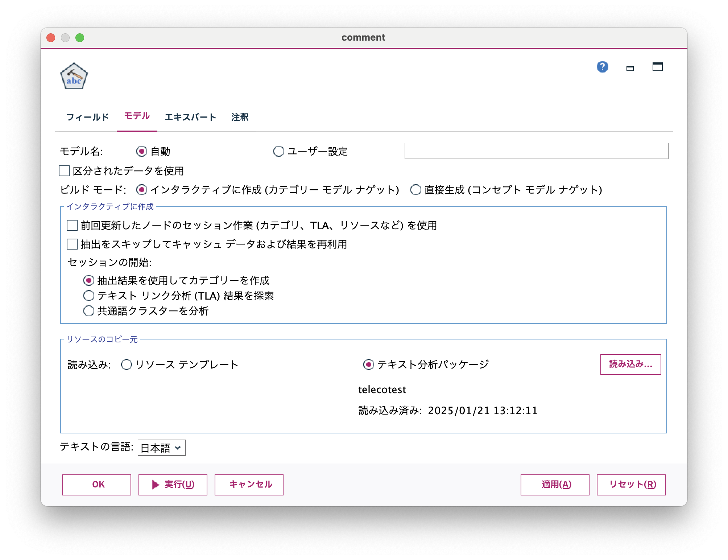This screenshot has width=728, height=560.
Task: Check 前回更新したノードのセッション作業を使用
Action: coord(71,226)
